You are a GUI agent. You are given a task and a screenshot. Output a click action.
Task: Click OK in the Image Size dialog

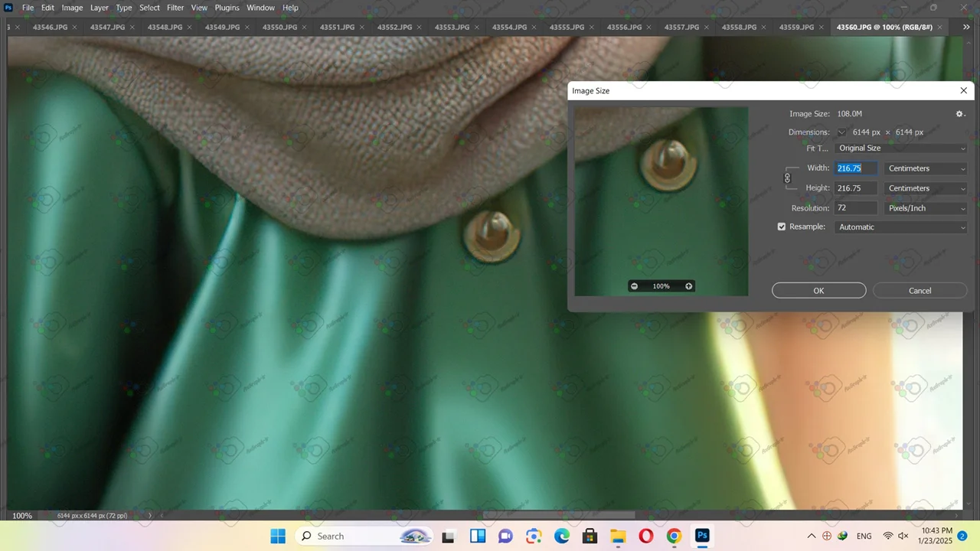818,291
